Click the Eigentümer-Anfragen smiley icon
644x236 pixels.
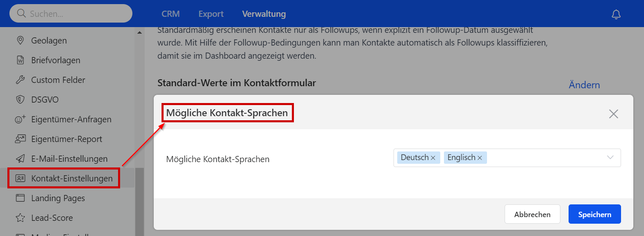point(20,119)
